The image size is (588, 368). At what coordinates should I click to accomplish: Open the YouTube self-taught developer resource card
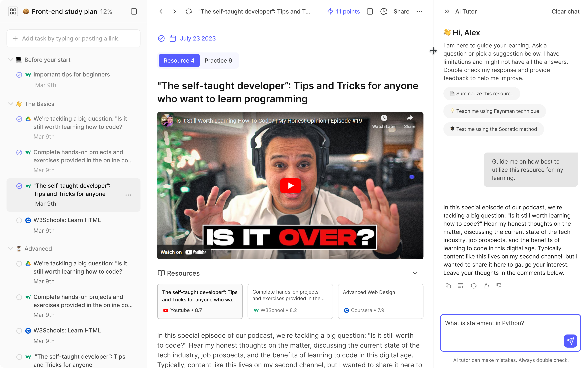pos(200,301)
